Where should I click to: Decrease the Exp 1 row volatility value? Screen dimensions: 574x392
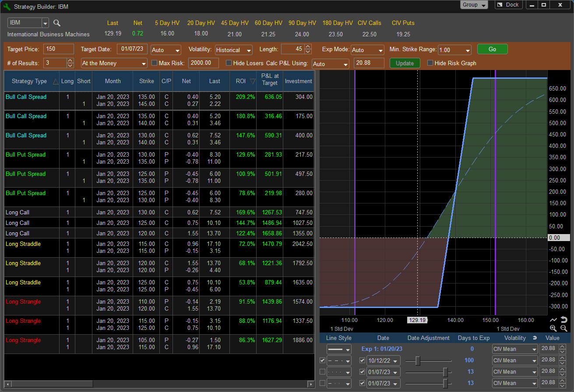(562, 352)
